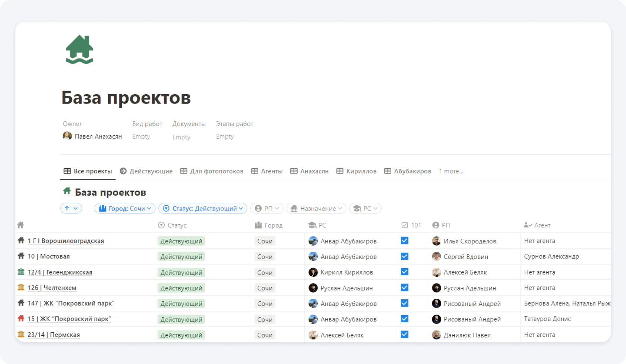626x364 pixels.
Task: Click the Статус column header icon
Action: tap(161, 225)
